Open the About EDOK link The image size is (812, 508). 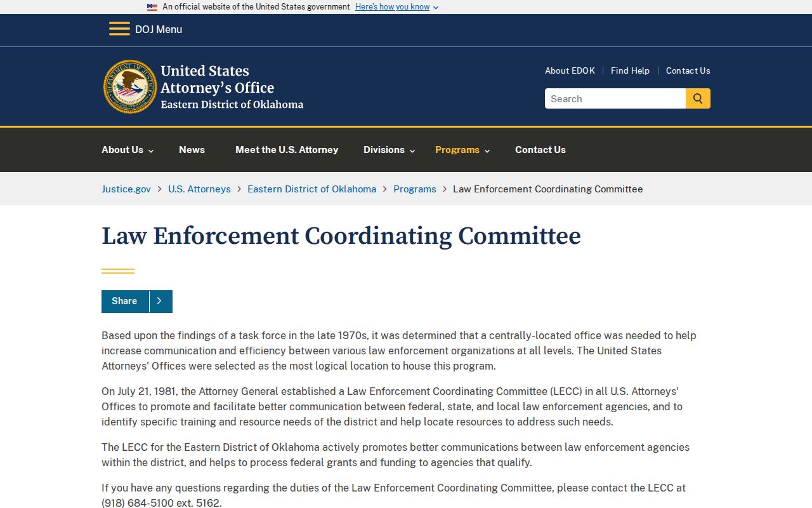(570, 70)
